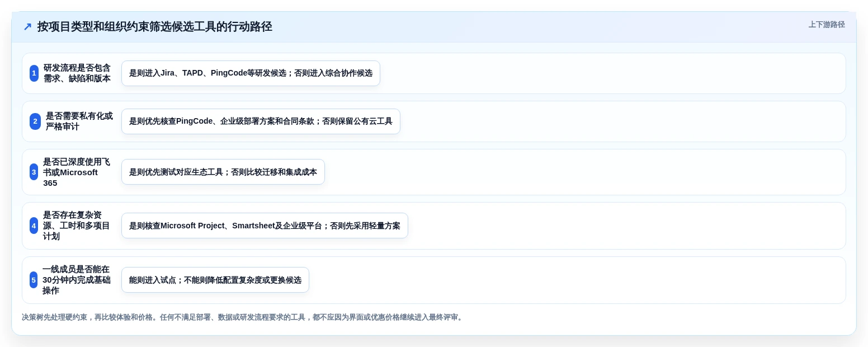The height and width of the screenshot is (347, 868).
Task: Click the question 是否已深度使用飞书或Microsoft 365
Action: pos(77,172)
